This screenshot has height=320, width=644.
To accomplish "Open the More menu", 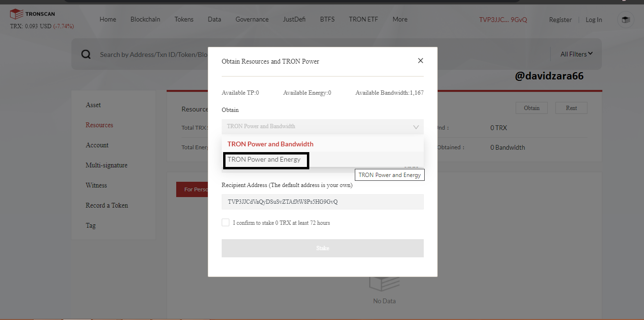I will point(400,19).
